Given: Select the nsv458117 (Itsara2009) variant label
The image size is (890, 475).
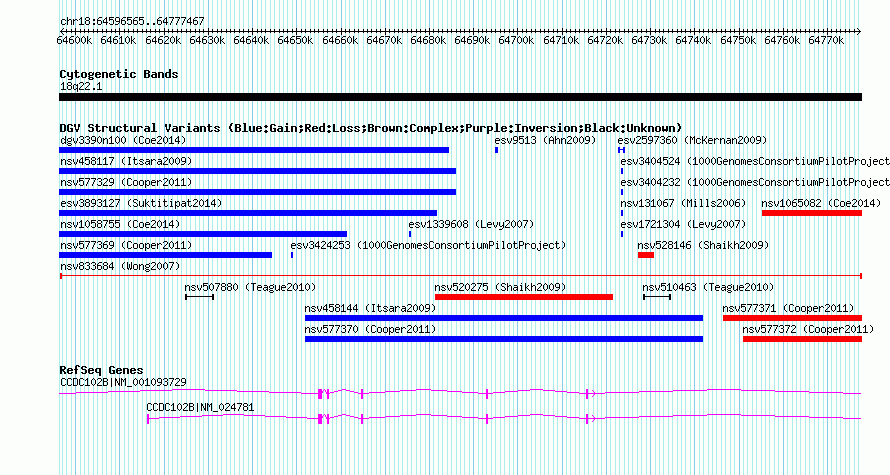Looking at the screenshot, I should [x=126, y=161].
